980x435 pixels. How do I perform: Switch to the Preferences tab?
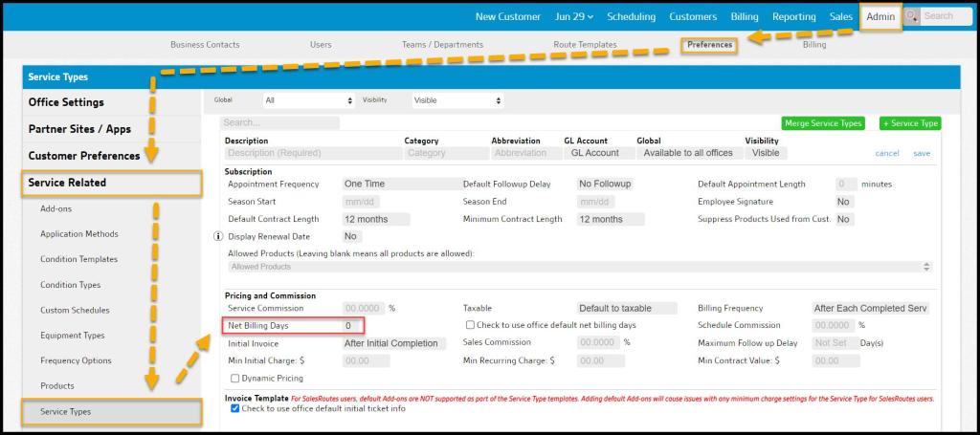click(x=709, y=45)
